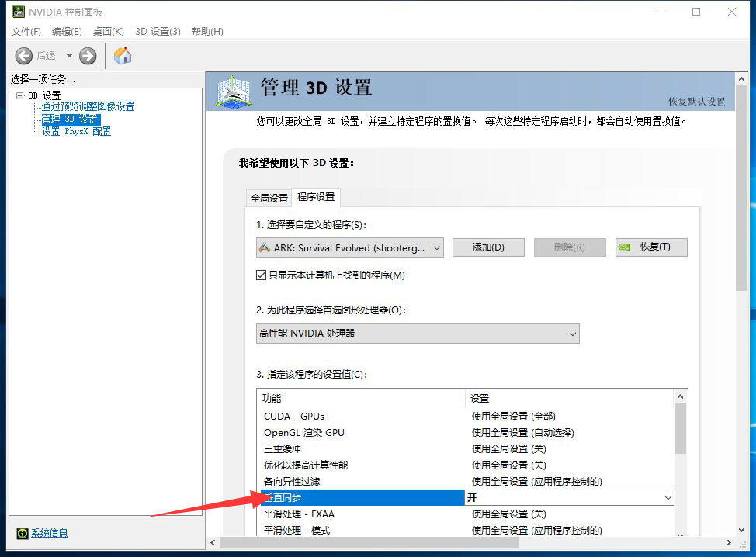Open the vertical sync value dropdown

(668, 497)
